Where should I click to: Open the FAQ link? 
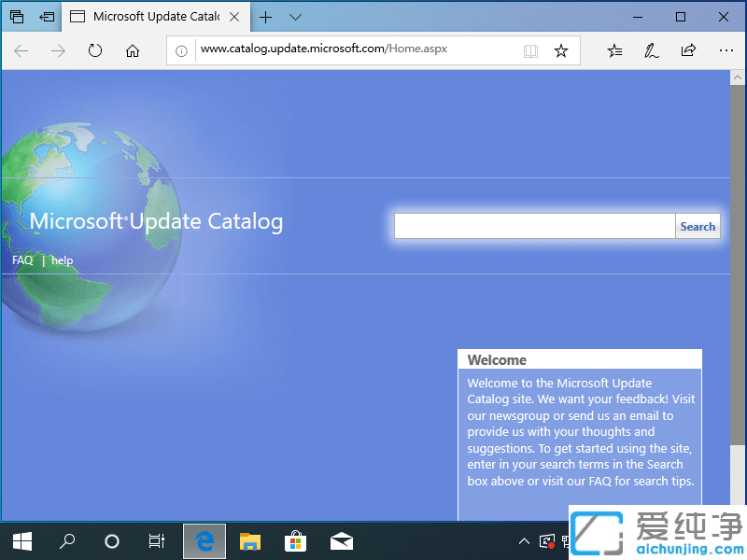click(x=21, y=259)
